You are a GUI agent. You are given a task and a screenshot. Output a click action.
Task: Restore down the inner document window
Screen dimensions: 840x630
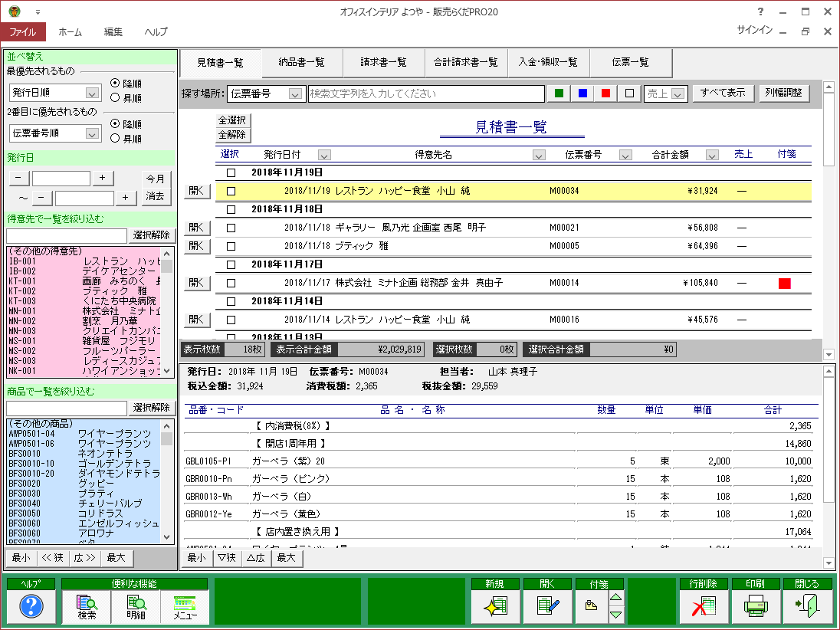(x=806, y=31)
